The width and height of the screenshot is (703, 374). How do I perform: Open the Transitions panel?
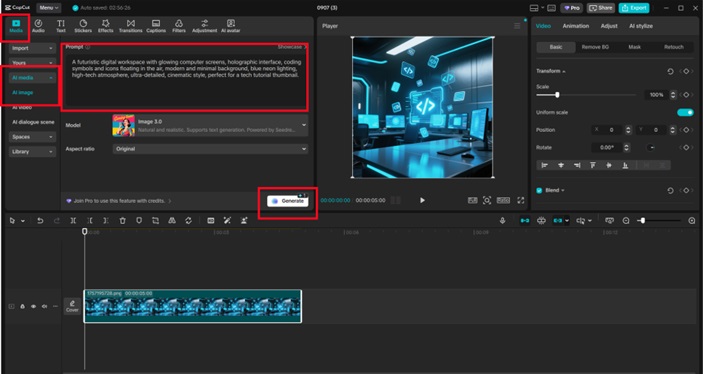click(130, 26)
